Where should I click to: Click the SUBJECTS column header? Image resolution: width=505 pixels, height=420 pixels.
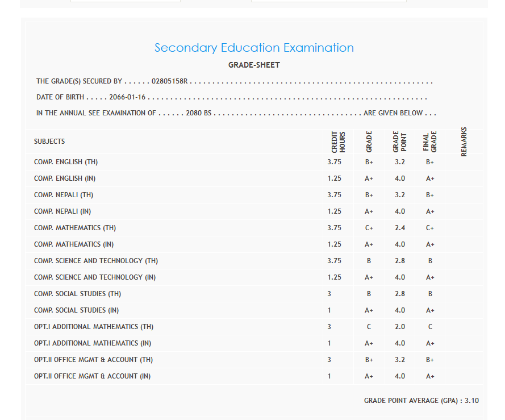point(49,142)
